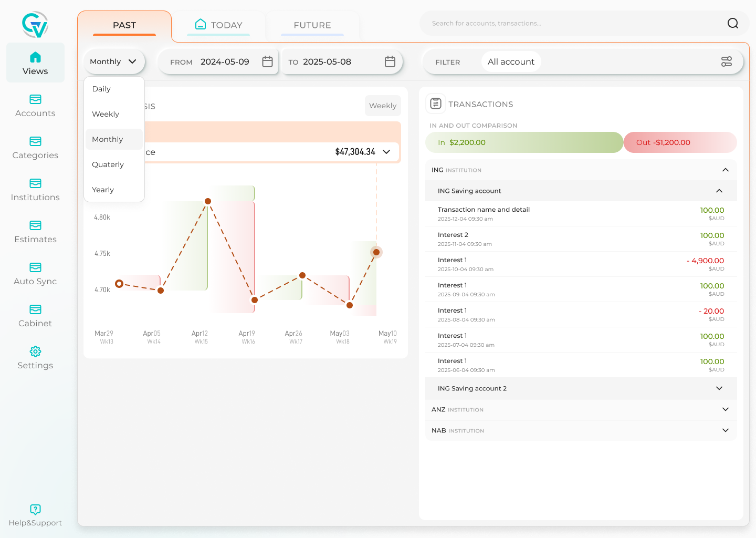Viewport: 756px width, 538px height.
Task: Switch to the TODAY tab
Action: 218,25
